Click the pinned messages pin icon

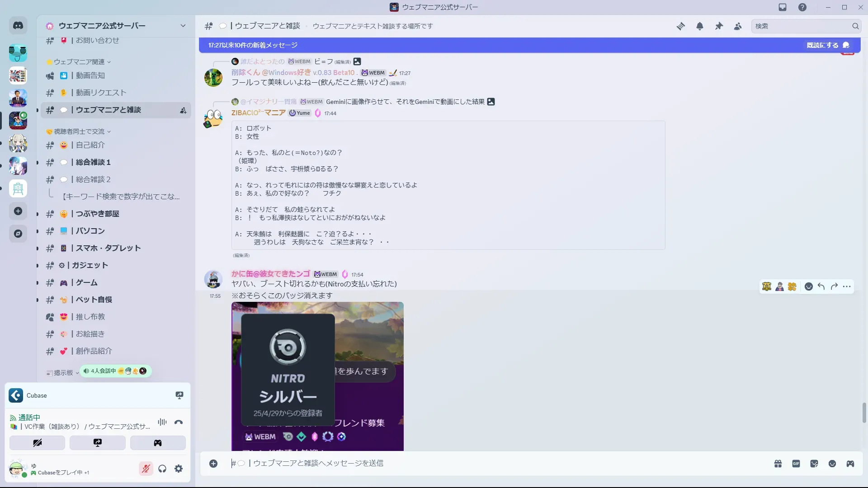point(719,26)
